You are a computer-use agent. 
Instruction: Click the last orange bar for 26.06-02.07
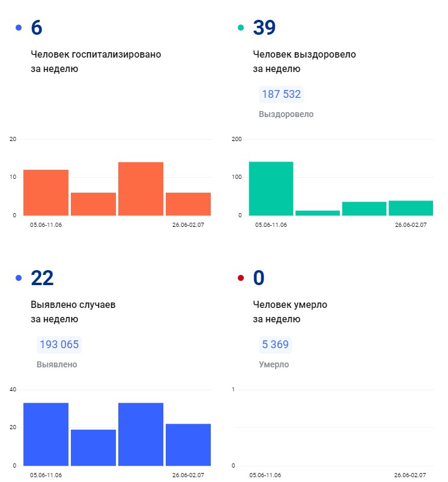(188, 203)
